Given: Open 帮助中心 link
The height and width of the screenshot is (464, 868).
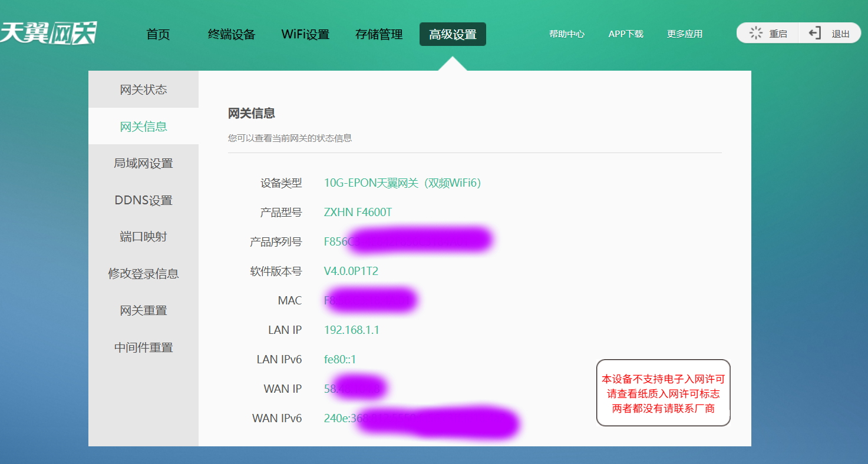Looking at the screenshot, I should pyautogui.click(x=567, y=34).
